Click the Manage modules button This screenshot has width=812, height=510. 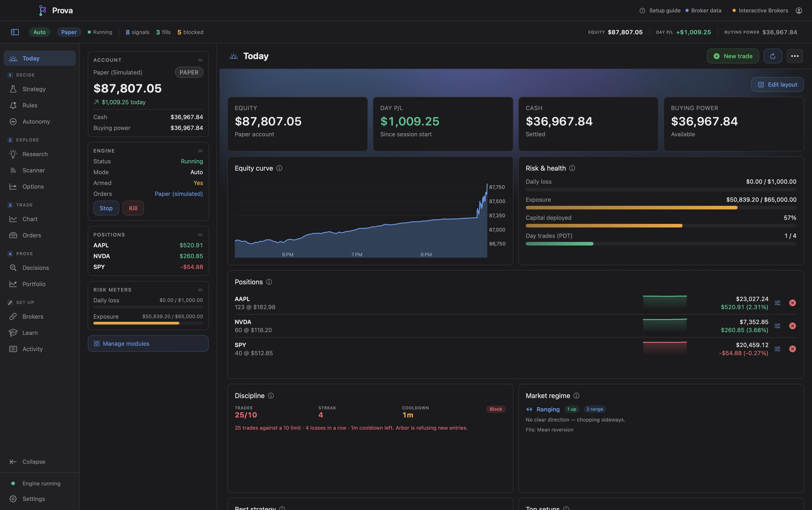coord(148,343)
